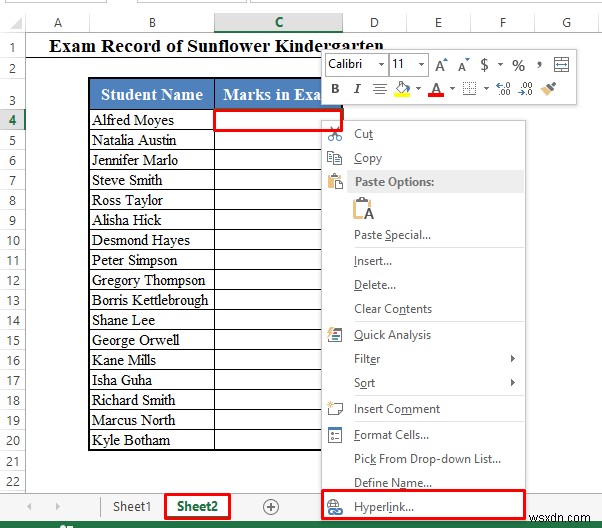Click the Increase Font Size icon
This screenshot has height=528, width=602.
click(441, 65)
